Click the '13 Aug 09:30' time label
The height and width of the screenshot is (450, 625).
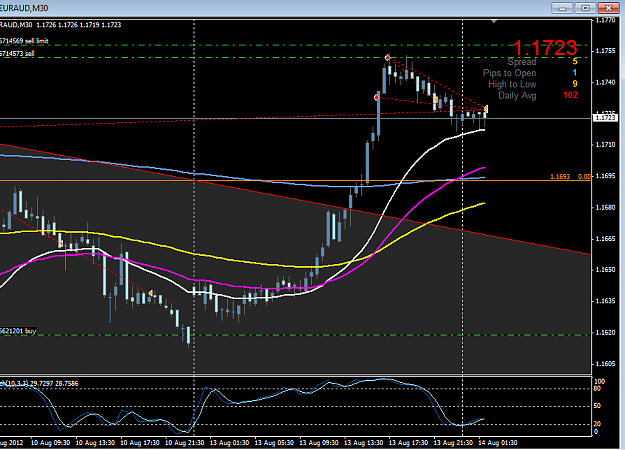pos(319,443)
